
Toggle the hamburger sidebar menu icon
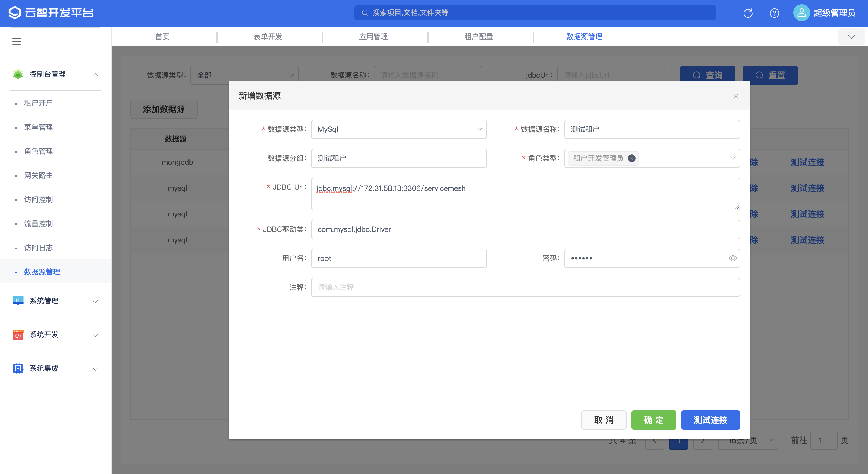tap(17, 42)
